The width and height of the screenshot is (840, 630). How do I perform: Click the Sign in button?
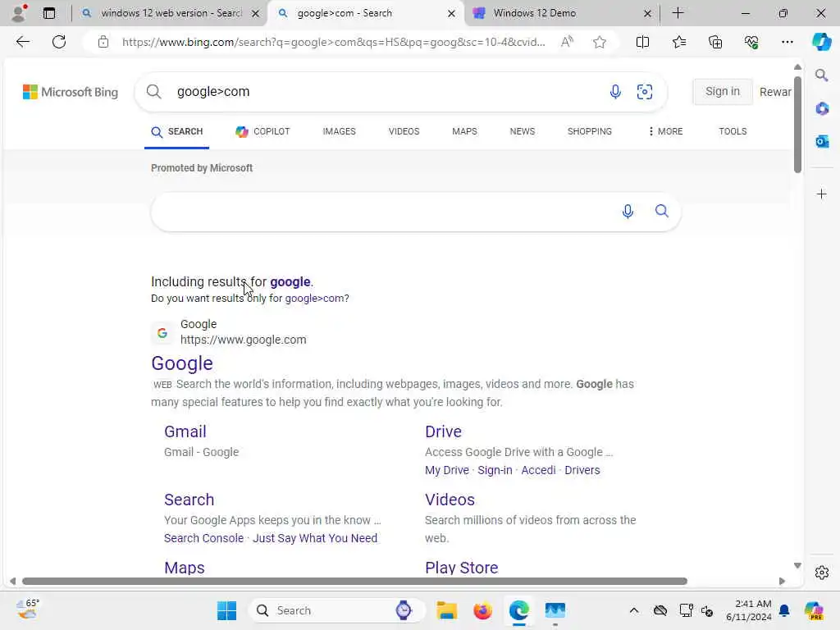pyautogui.click(x=722, y=92)
